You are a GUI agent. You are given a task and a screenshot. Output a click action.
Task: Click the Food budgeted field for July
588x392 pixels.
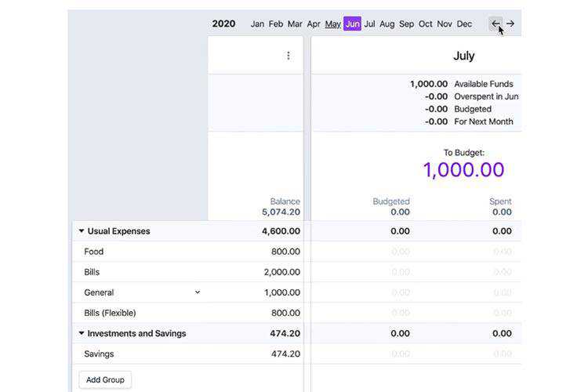400,252
